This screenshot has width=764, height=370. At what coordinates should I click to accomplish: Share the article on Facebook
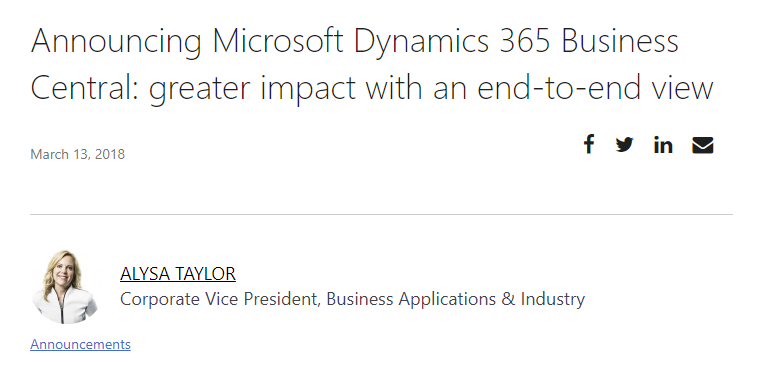click(589, 144)
